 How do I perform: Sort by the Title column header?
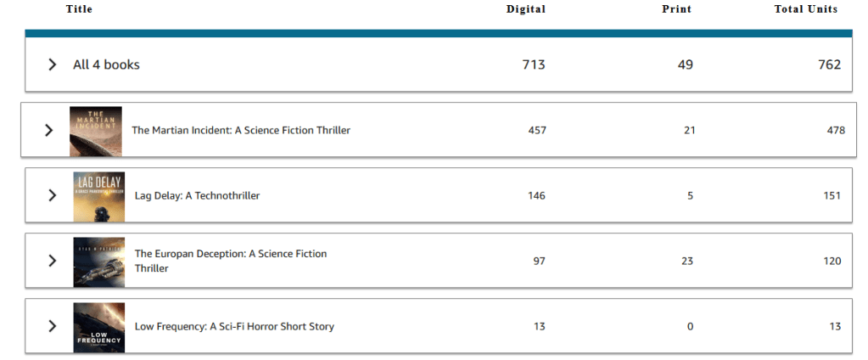coord(79,9)
